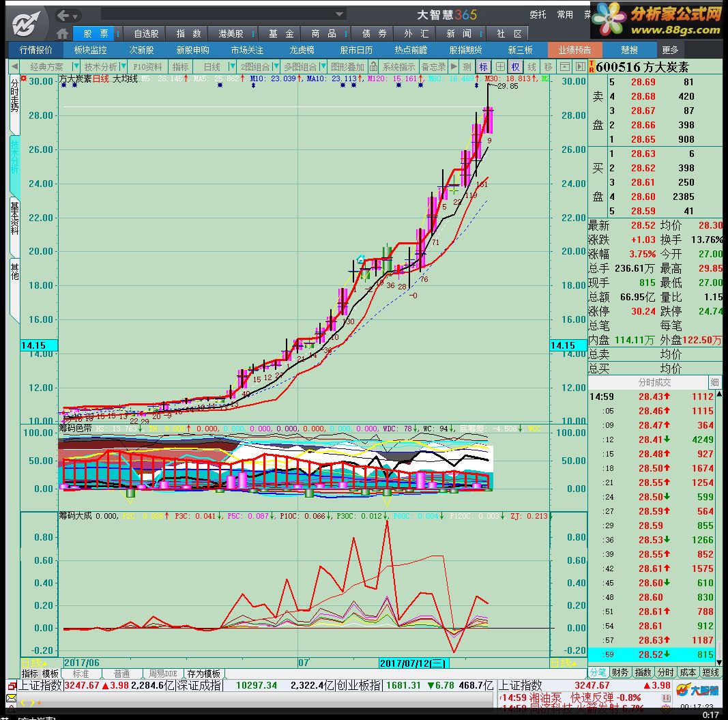This screenshot has height=720, width=728.
Task: Select the 线 line drawing tool
Action: coord(532,67)
